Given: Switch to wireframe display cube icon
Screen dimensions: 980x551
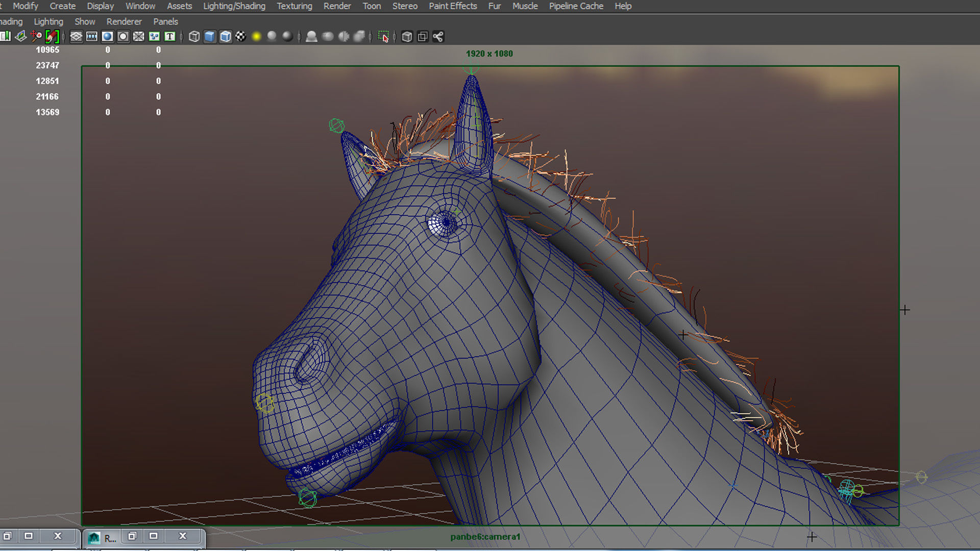Looking at the screenshot, I should coord(194,36).
